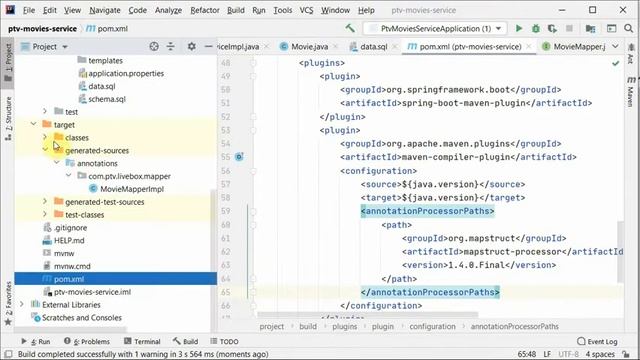The width and height of the screenshot is (640, 360).
Task: Click the toolbar icon left of the search magnifier
Action: 611,28
